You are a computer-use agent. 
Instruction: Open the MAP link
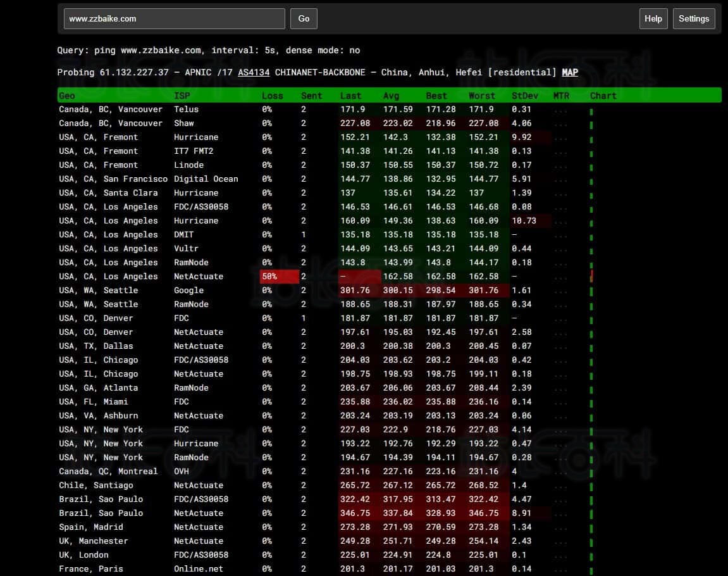(570, 73)
